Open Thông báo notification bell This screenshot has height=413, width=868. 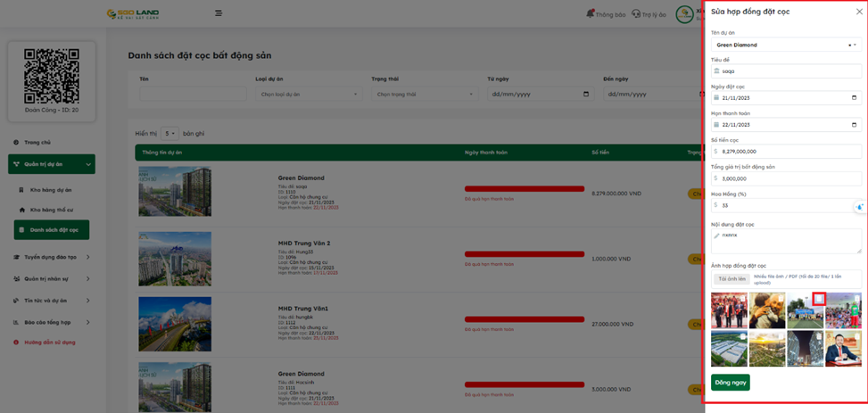click(x=591, y=14)
